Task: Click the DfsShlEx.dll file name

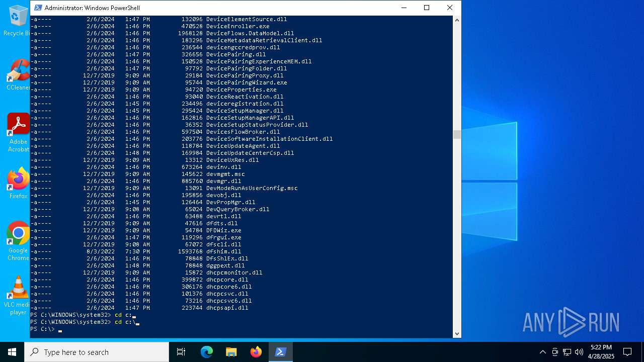Action: tap(227, 258)
